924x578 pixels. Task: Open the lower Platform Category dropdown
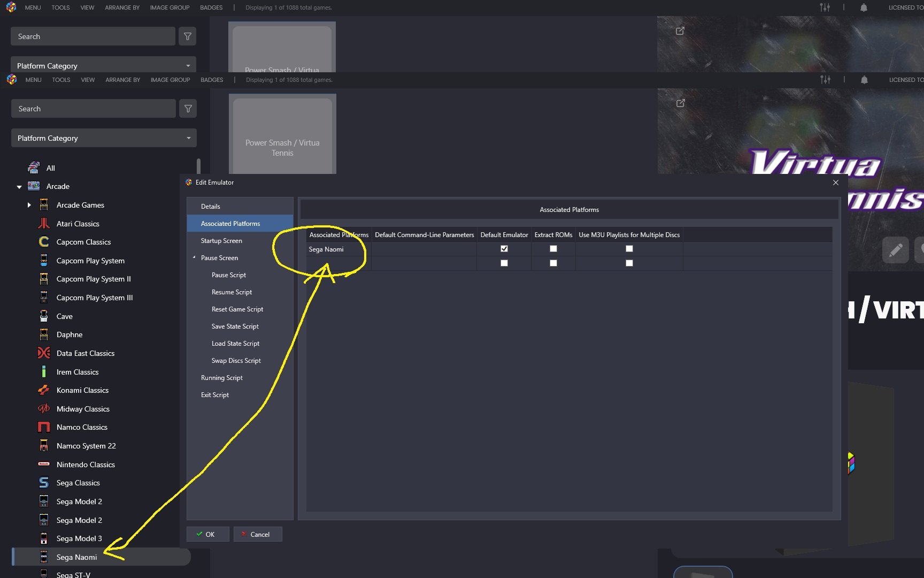(x=104, y=138)
